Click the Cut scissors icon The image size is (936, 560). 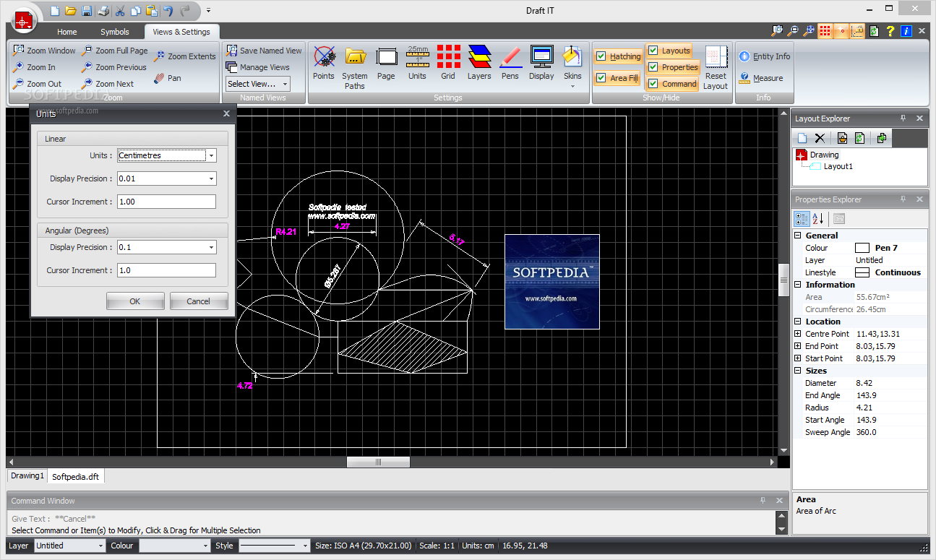click(x=120, y=11)
